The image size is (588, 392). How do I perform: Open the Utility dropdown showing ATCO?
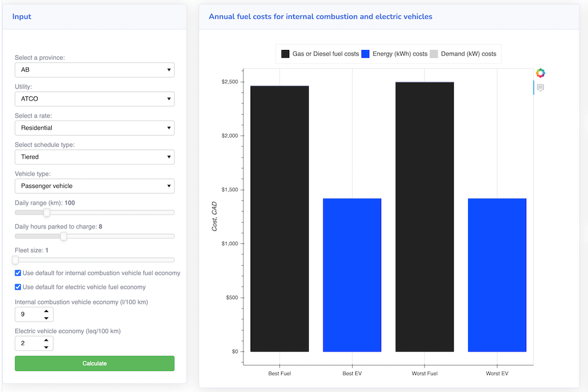pyautogui.click(x=94, y=99)
